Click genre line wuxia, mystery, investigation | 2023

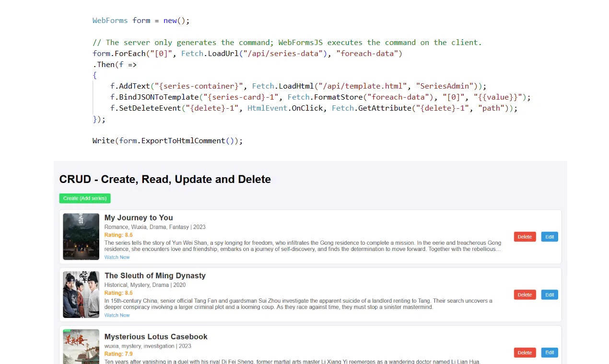148,346
